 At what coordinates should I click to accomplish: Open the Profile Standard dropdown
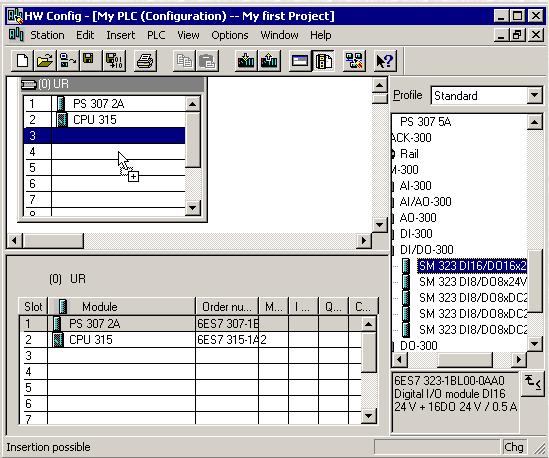[x=534, y=95]
